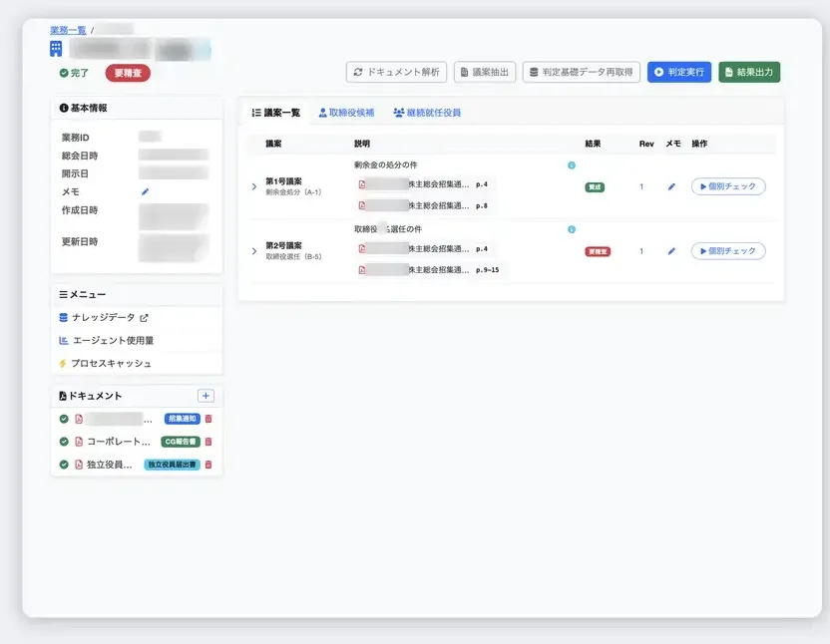
Task: Click 剰余金の処分の件 description text
Action: click(385, 164)
